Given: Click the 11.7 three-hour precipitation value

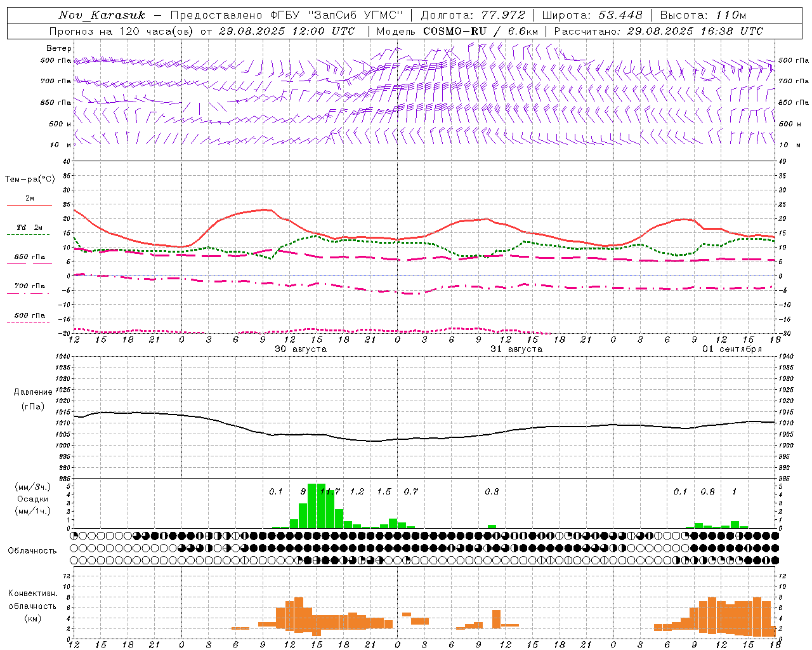Looking at the screenshot, I should (330, 491).
